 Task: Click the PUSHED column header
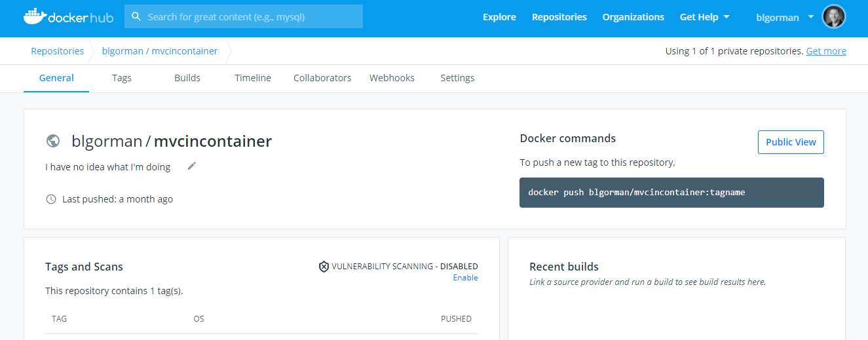click(456, 319)
